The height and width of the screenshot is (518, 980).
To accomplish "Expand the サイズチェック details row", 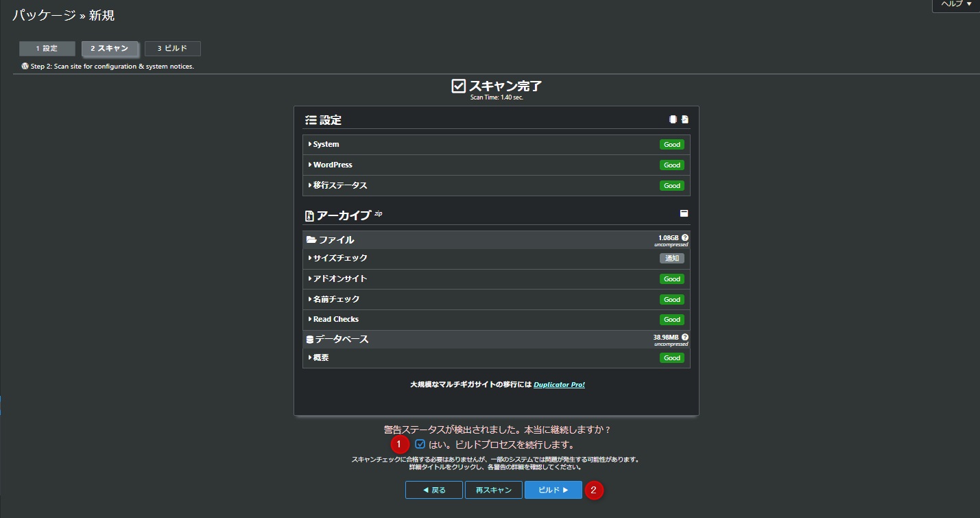I will pos(340,259).
